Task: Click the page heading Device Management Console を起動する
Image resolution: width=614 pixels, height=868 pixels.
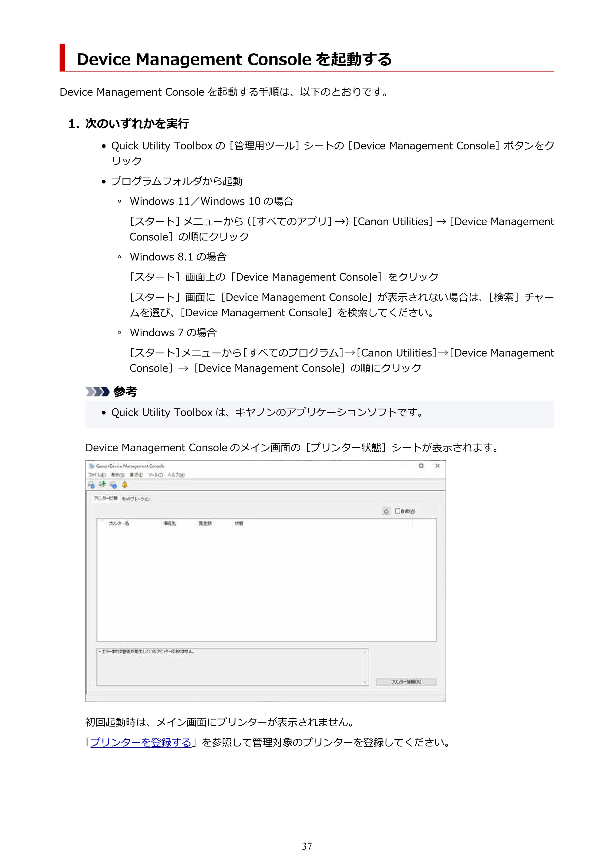Action: click(234, 59)
